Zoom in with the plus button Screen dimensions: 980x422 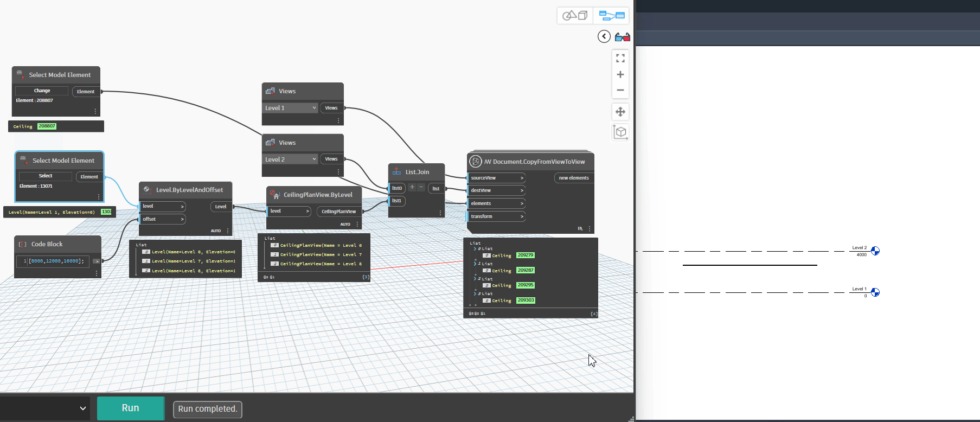point(620,74)
